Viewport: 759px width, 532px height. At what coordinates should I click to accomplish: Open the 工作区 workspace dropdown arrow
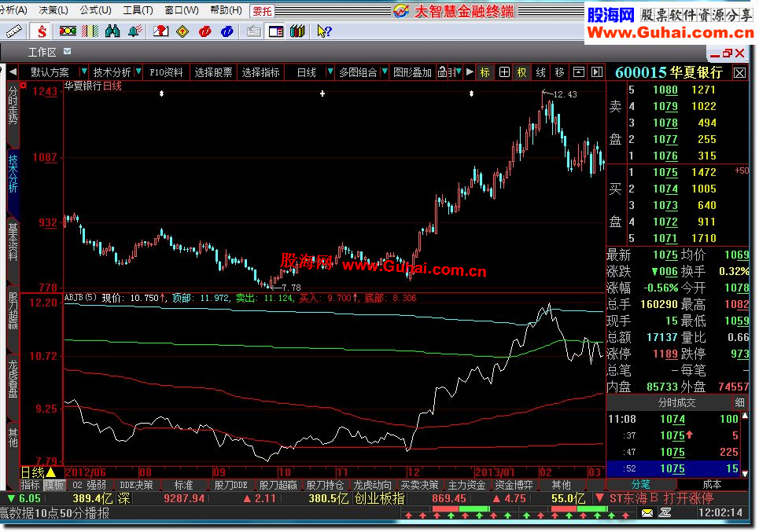point(68,51)
